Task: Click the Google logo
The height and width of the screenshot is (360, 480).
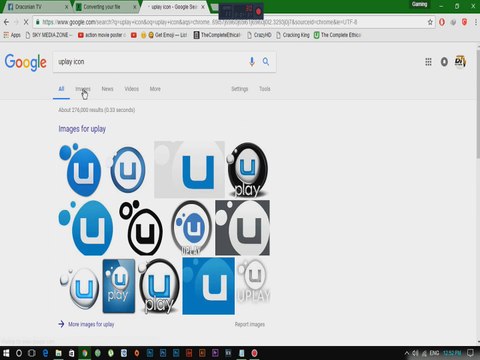Action: tap(26, 62)
